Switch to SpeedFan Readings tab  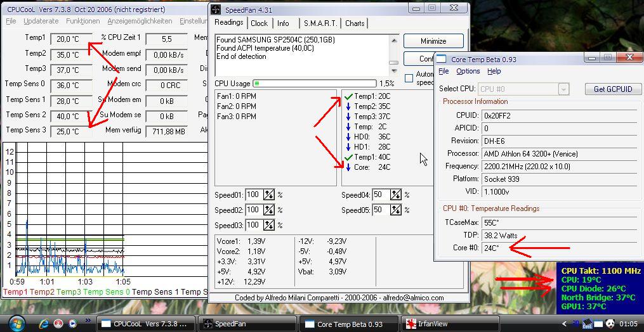click(x=229, y=22)
